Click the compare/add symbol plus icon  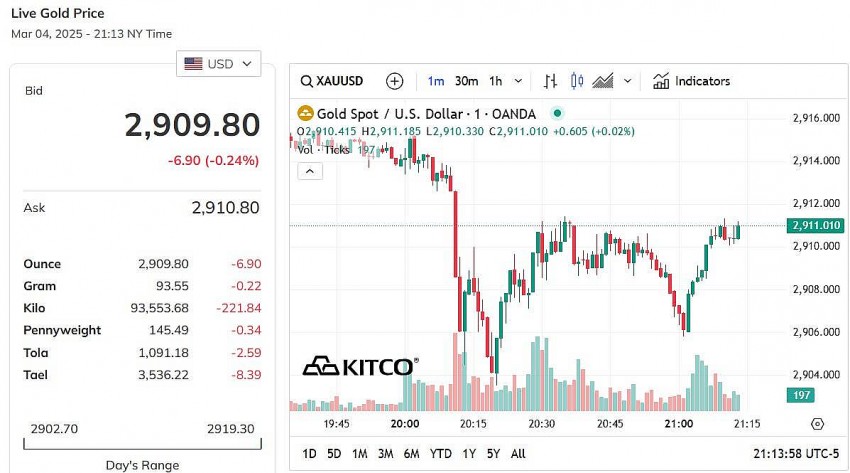[395, 81]
